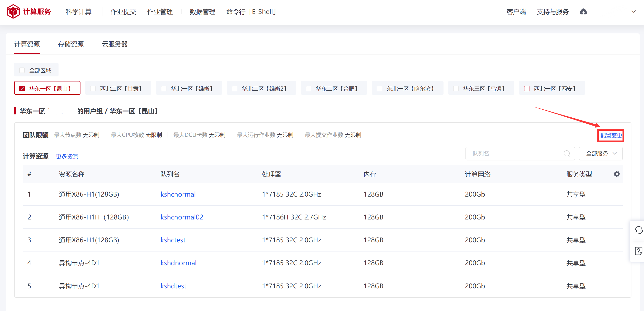Click 最大CPU核数 无限制 quota text

coord(136,135)
